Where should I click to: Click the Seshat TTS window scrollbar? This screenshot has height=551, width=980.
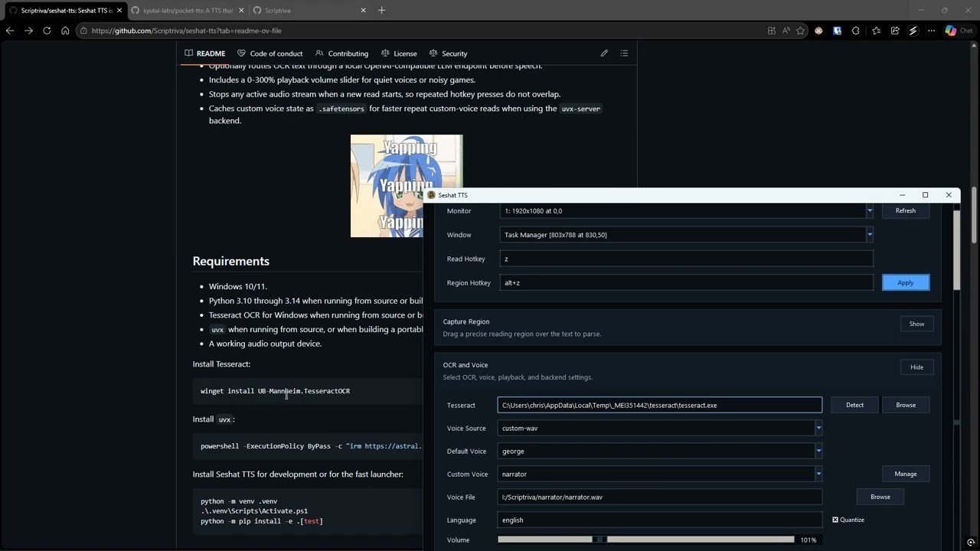coord(956,249)
